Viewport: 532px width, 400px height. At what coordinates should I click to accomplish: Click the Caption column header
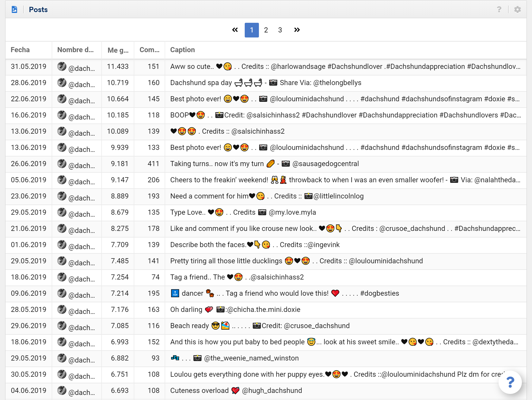coord(182,50)
